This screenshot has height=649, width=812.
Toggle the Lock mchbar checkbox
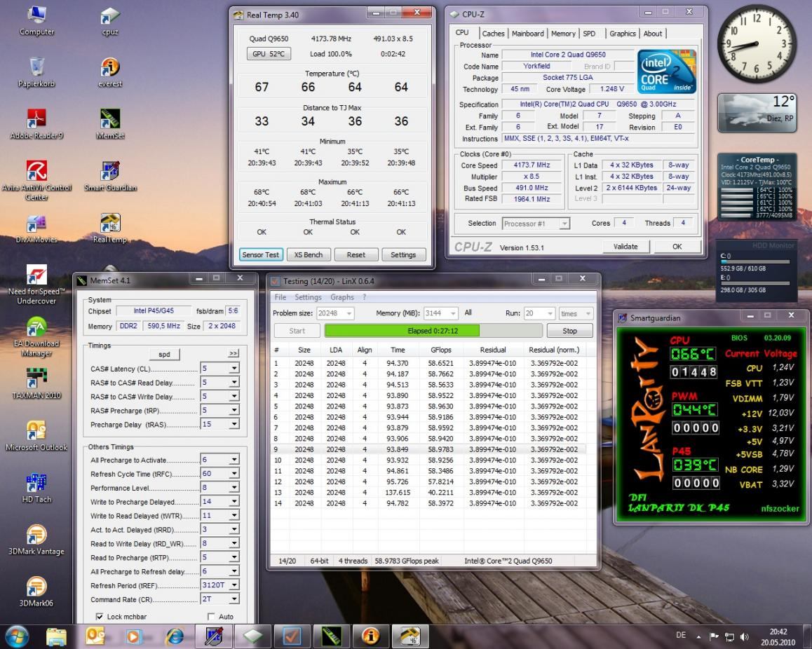click(x=99, y=617)
